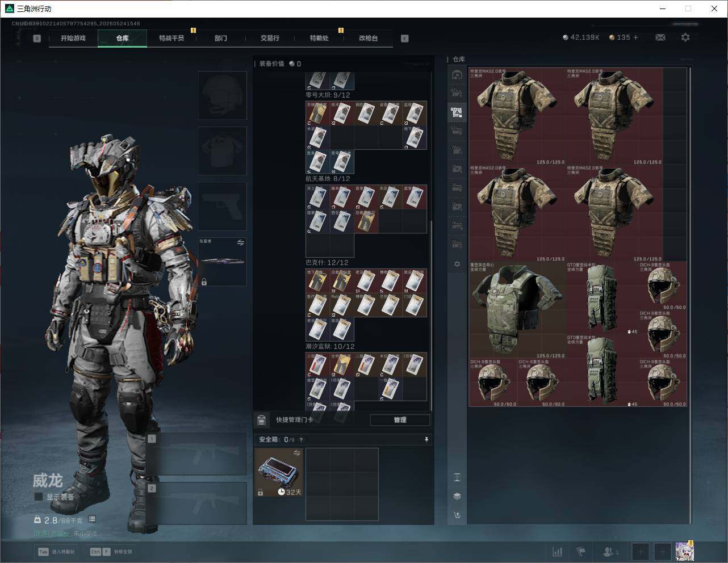Click the 装备价值 equipment value label
This screenshot has height=563, width=728.
271,64
